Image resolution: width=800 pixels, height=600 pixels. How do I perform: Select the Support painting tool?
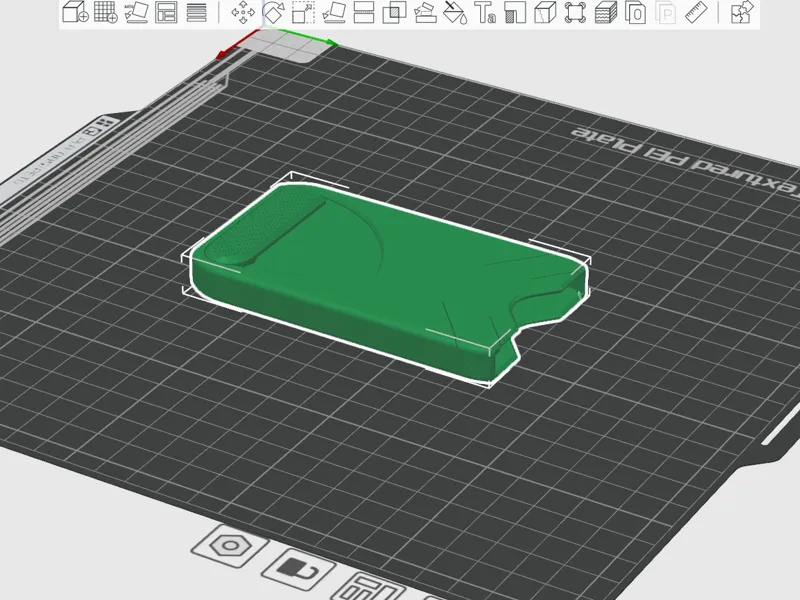pos(424,12)
